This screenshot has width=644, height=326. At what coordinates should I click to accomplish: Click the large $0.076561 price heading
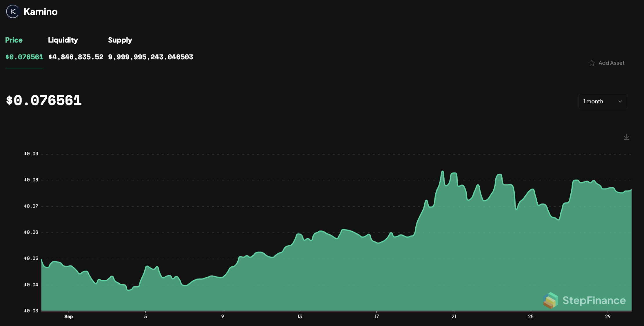tap(44, 101)
